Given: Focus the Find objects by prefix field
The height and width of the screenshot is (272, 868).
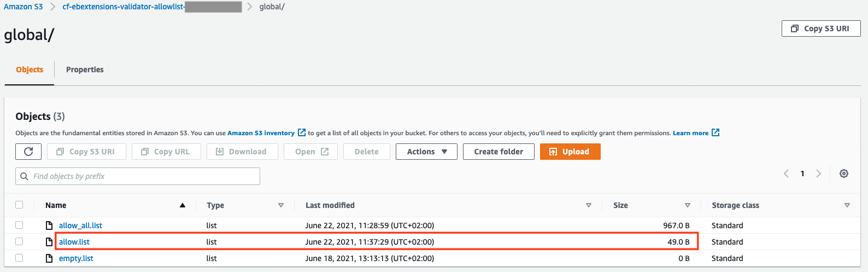Looking at the screenshot, I should coord(138,176).
